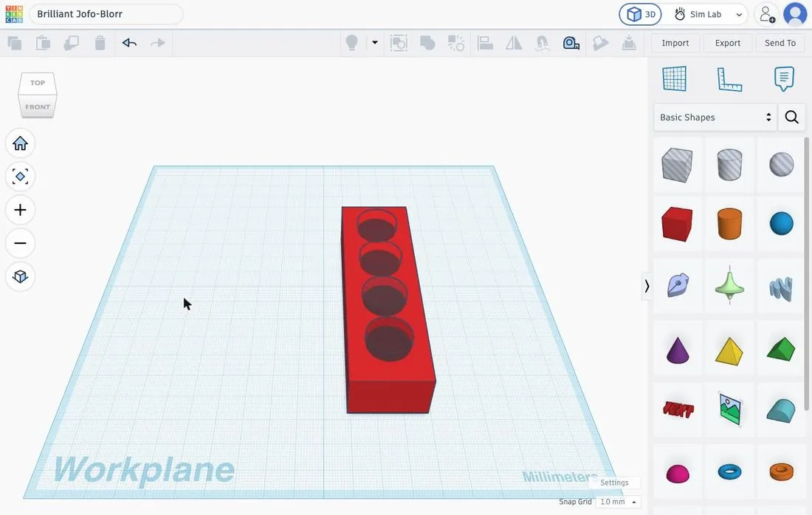Screen dimensions: 812x515
Task: Click the TOP face of view cube
Action: (38, 82)
